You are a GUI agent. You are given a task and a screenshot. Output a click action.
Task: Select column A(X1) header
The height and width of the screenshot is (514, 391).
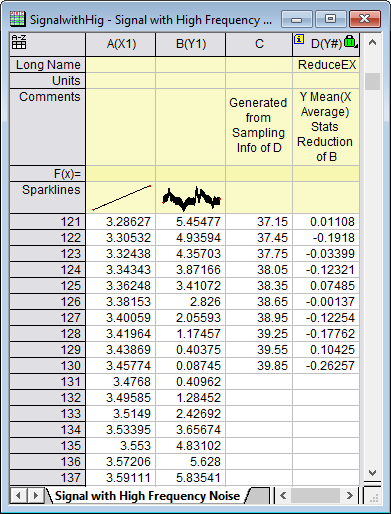tap(121, 44)
